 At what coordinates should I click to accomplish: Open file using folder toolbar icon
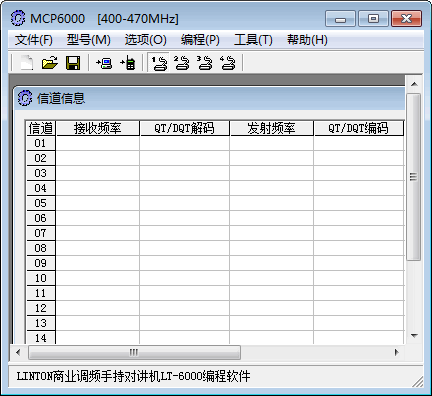tap(49, 63)
